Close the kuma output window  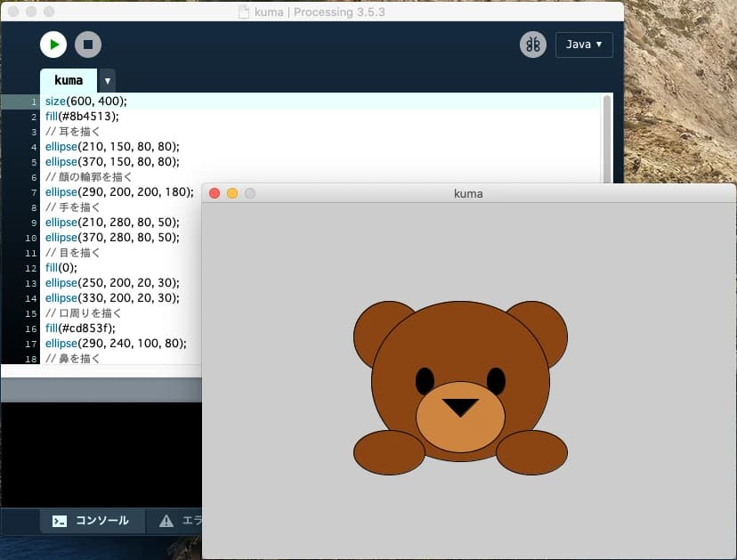point(215,193)
